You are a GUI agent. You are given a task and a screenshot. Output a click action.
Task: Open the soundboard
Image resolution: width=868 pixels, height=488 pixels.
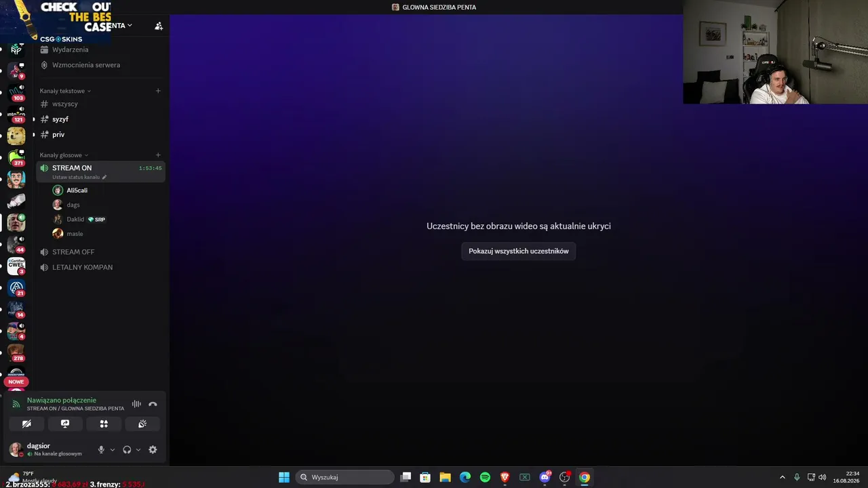pyautogui.click(x=142, y=424)
